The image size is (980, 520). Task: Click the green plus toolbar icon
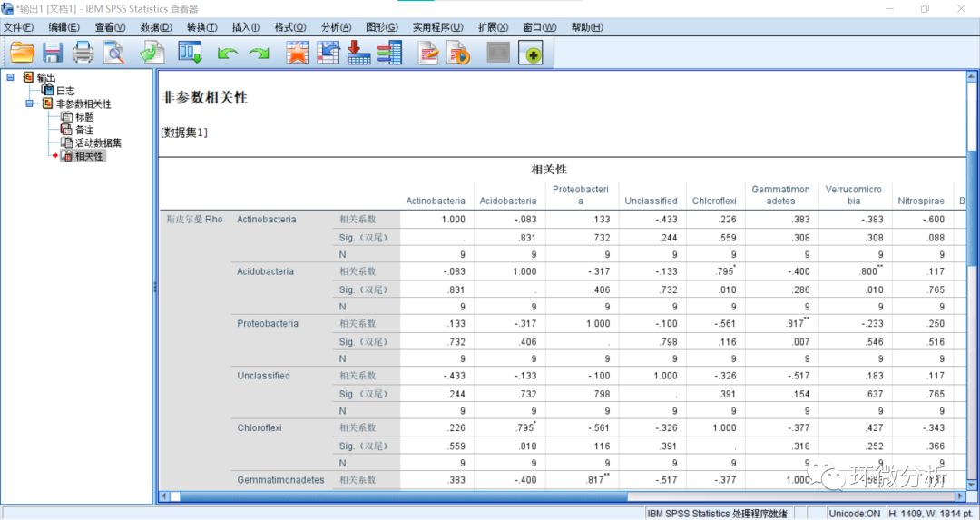[531, 54]
